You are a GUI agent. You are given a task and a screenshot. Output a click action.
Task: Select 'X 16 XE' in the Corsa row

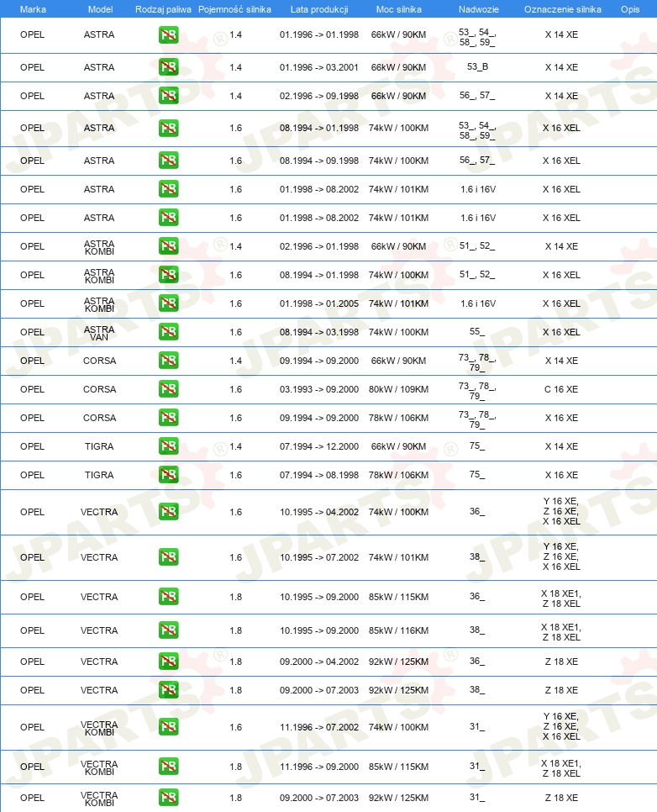coord(561,418)
